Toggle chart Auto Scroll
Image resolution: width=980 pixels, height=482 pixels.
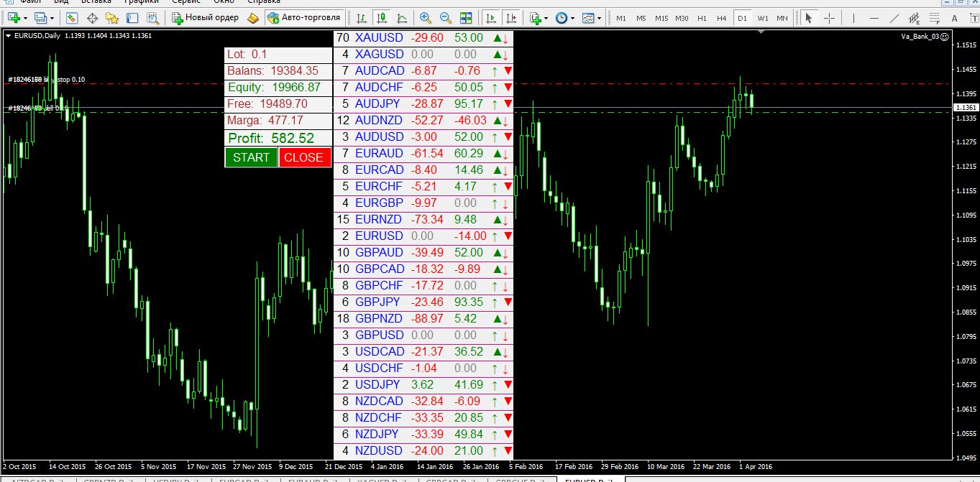click(x=491, y=17)
